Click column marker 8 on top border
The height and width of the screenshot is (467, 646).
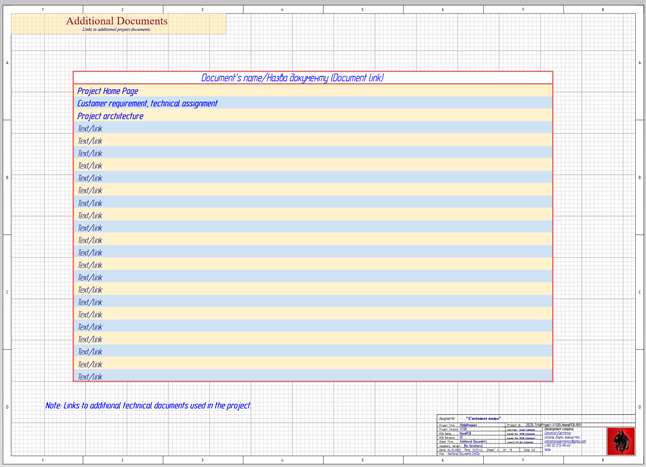point(603,9)
